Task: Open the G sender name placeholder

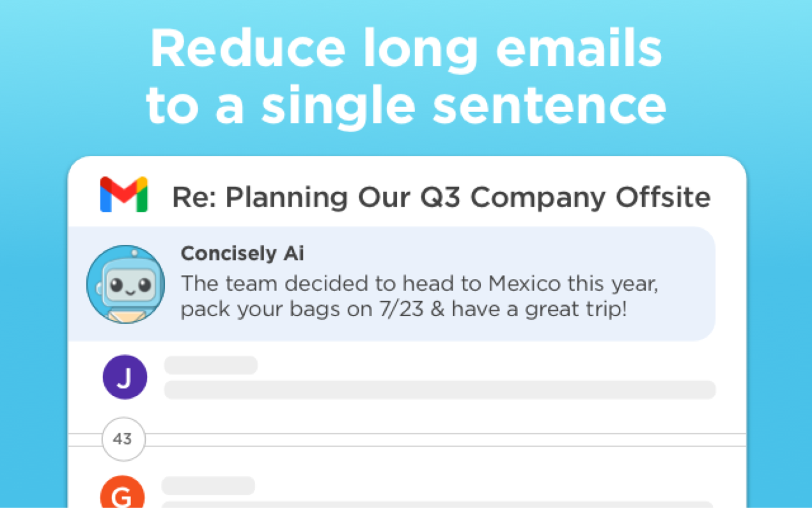Action: [208, 486]
